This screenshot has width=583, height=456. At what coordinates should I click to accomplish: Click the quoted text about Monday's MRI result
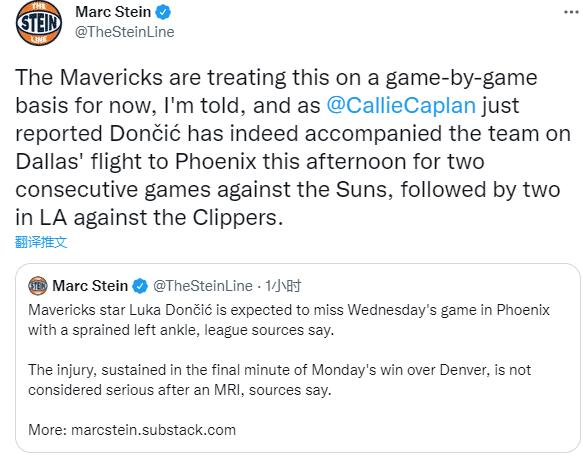pyautogui.click(x=280, y=380)
